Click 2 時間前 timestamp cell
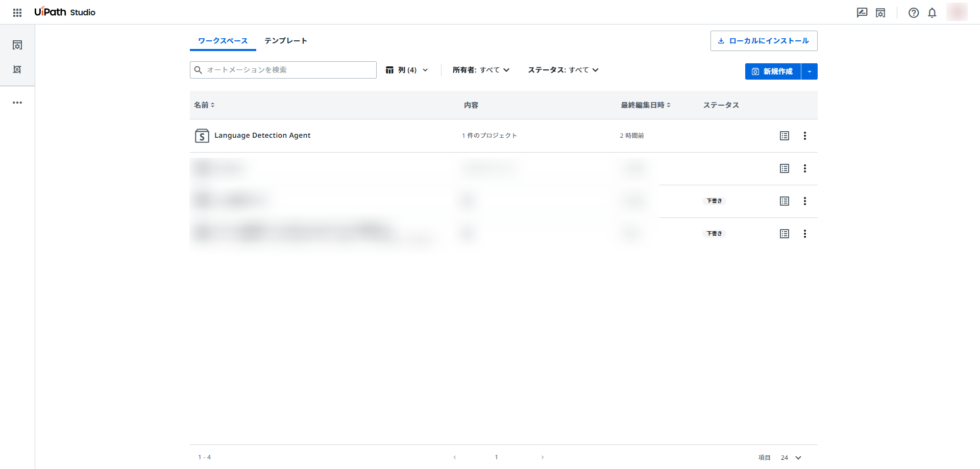 tap(632, 136)
